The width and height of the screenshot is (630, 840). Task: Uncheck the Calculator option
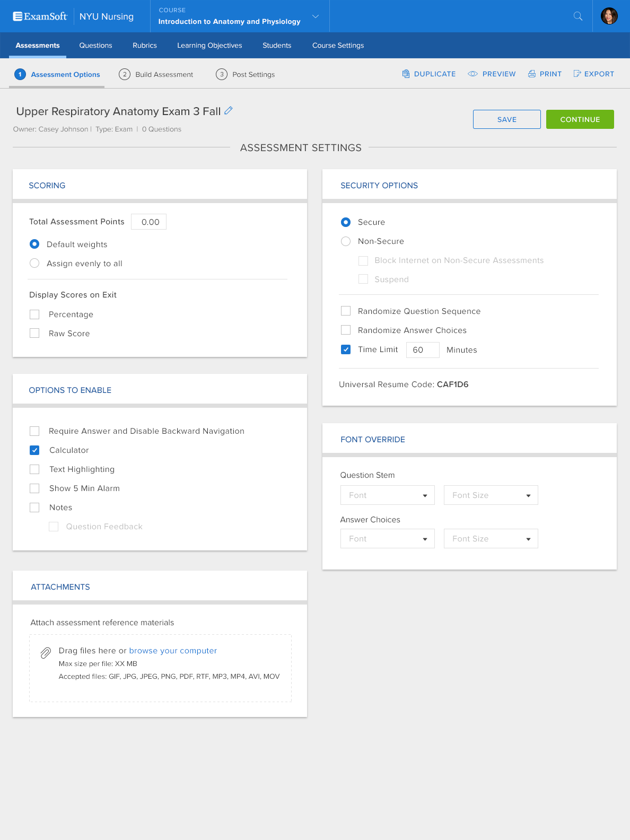tap(34, 450)
